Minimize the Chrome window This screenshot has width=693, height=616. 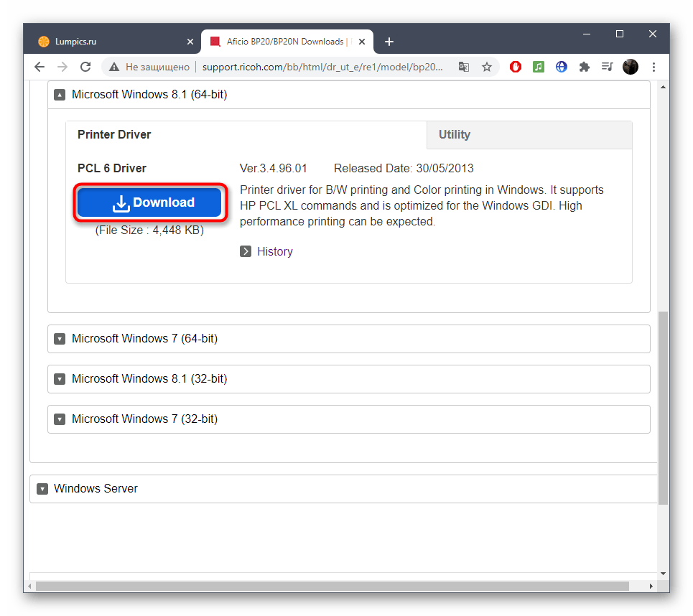tap(587, 34)
